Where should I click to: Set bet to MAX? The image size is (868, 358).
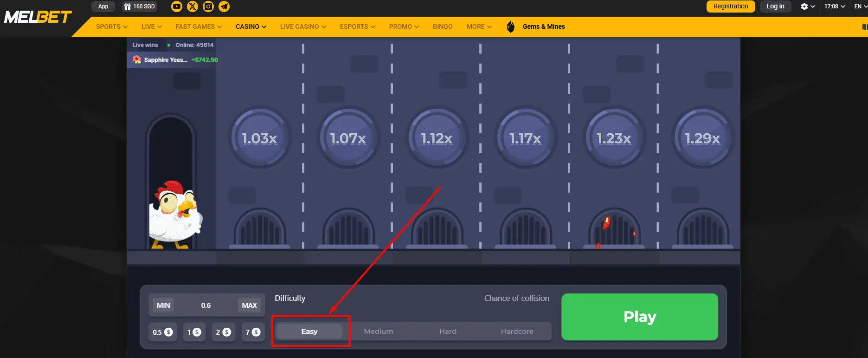249,306
